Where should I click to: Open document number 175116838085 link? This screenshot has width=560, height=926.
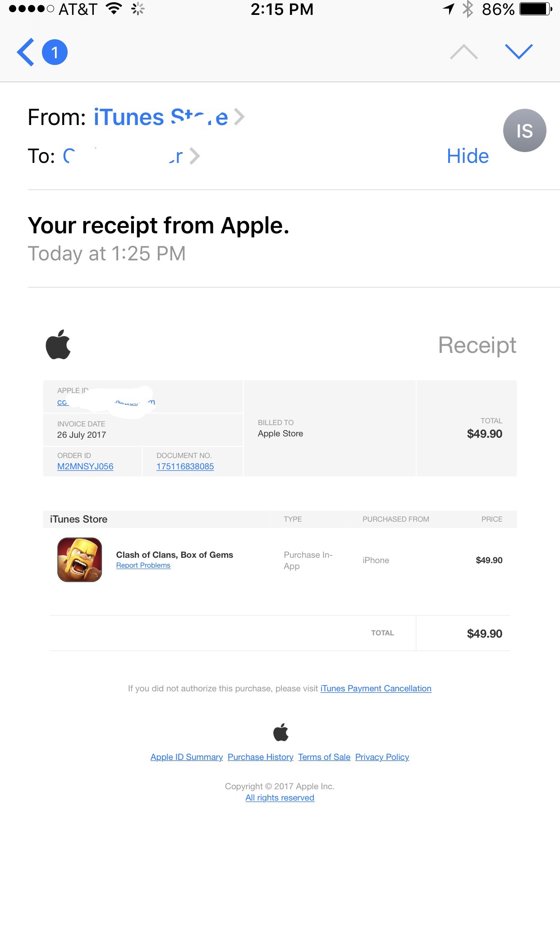click(185, 466)
